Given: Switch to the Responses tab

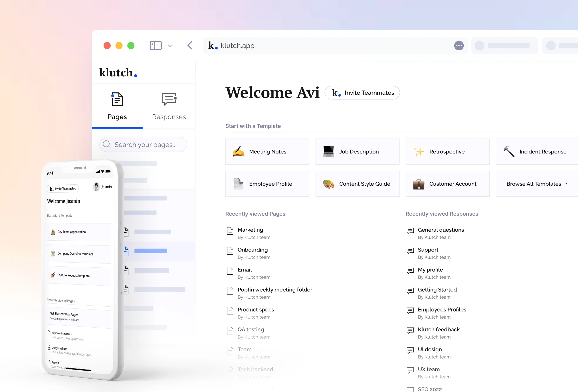Looking at the screenshot, I should (169, 106).
